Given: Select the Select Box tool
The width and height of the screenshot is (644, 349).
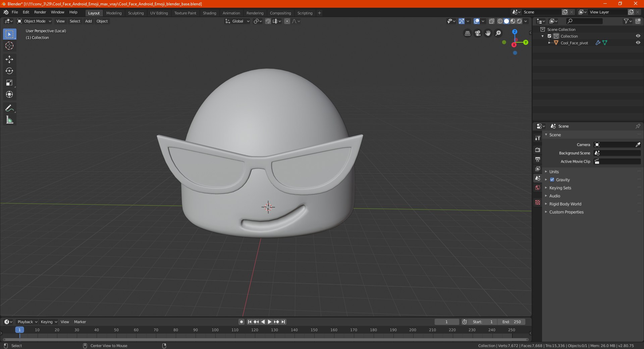Looking at the screenshot, I should pos(9,34).
